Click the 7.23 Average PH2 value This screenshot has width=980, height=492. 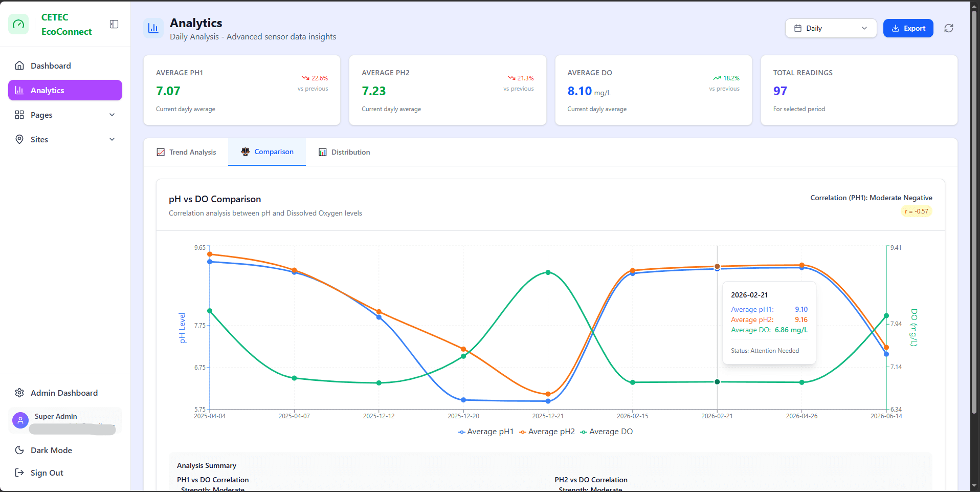374,91
